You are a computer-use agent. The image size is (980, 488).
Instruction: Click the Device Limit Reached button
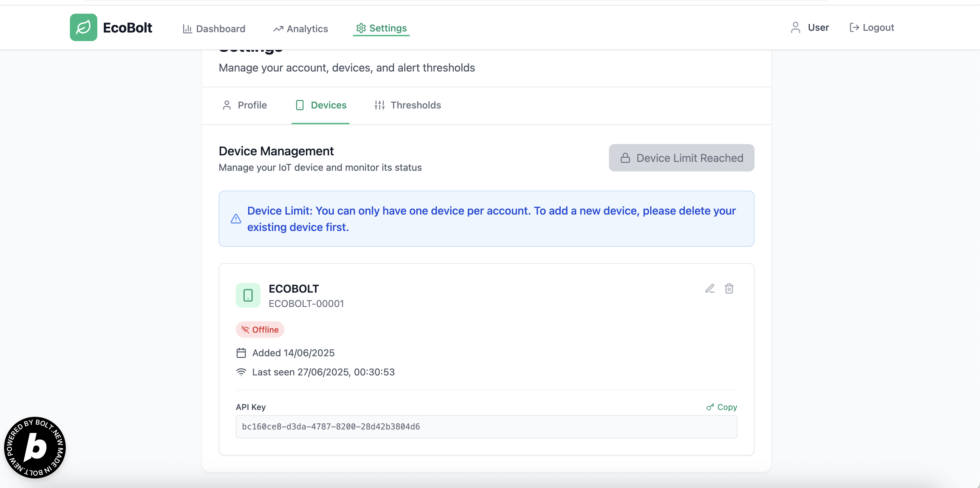coord(681,158)
